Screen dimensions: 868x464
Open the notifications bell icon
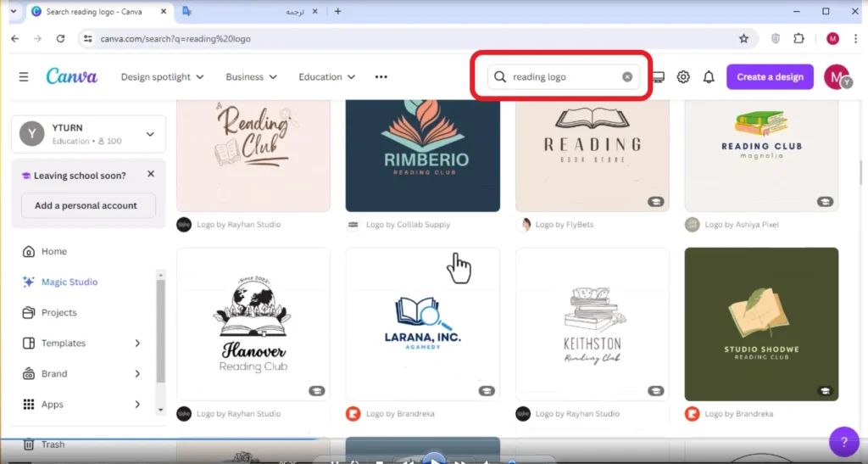pyautogui.click(x=709, y=77)
